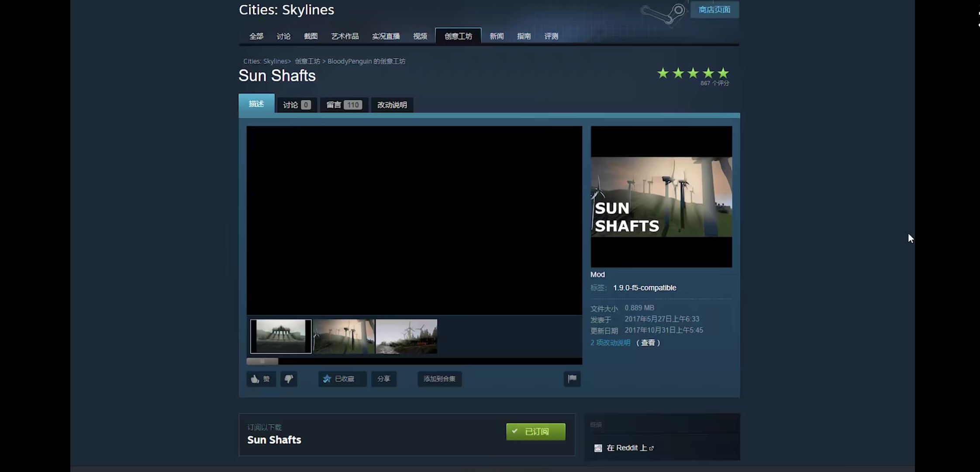Select the third preview thumbnail
Screen dimensions: 980x472
[407, 337]
